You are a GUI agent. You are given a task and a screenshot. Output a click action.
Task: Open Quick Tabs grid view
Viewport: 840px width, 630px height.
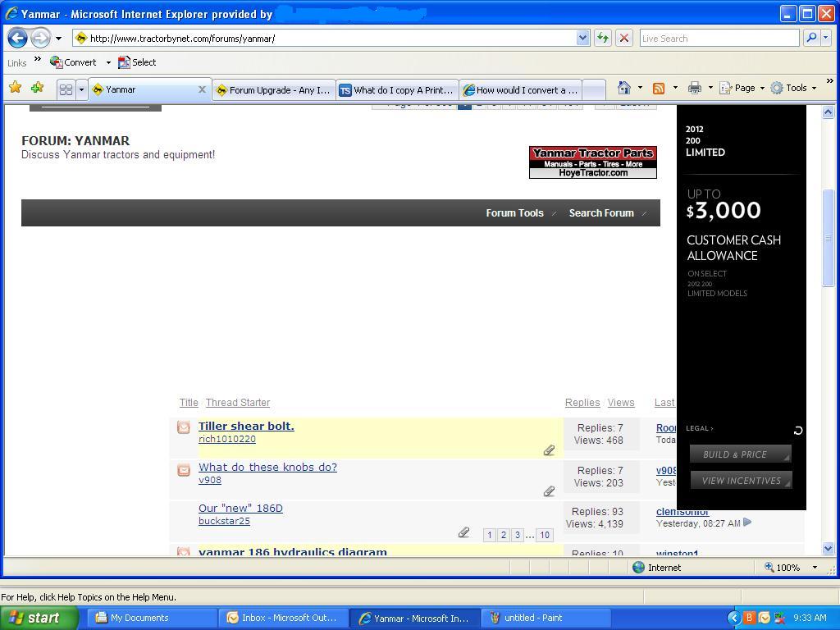point(66,89)
